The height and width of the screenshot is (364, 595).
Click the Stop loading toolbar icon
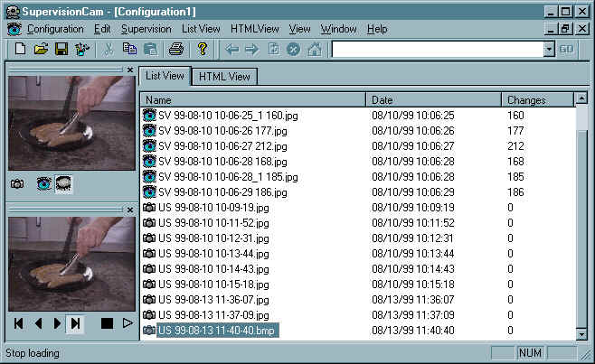pyautogui.click(x=293, y=50)
